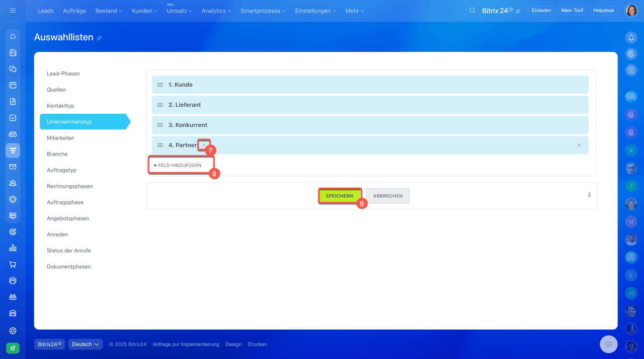Select the Unternehmenstyp list
This screenshot has height=359, width=644.
pyautogui.click(x=85, y=122)
